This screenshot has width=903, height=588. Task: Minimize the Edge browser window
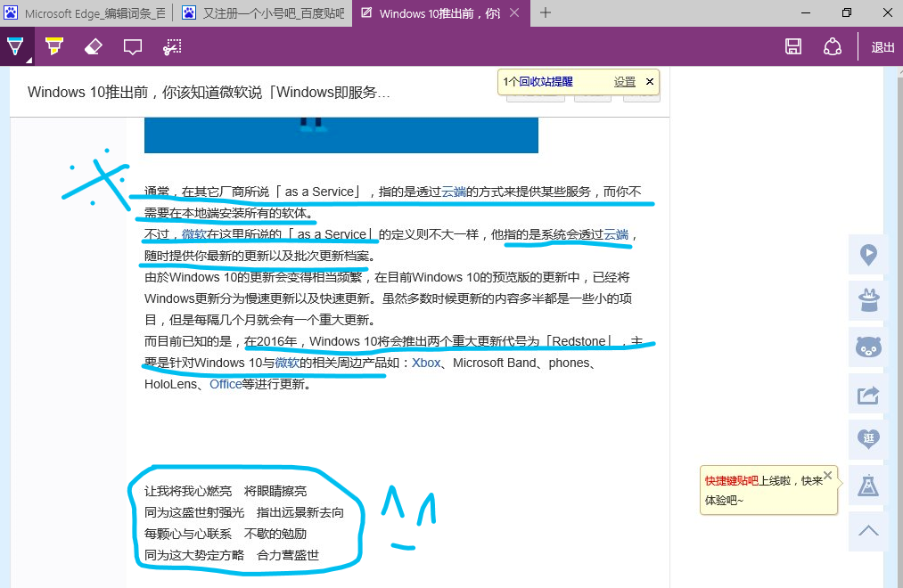pos(806,12)
